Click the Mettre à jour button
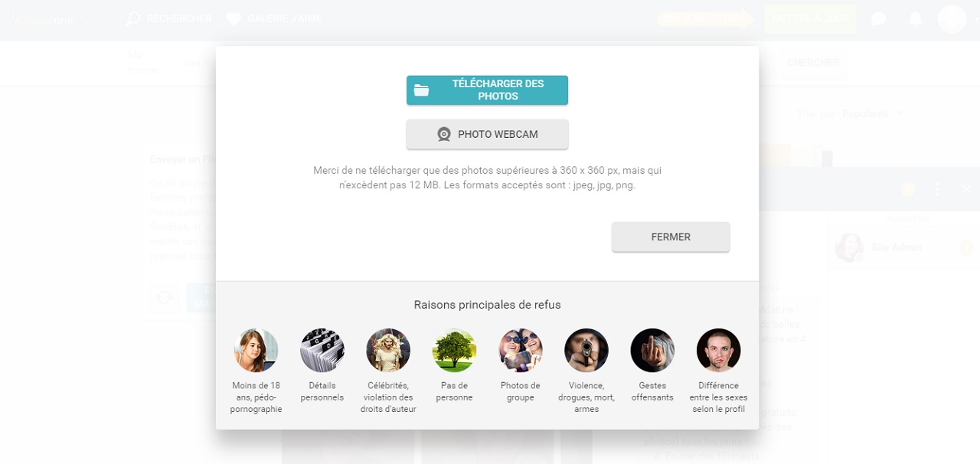 [x=810, y=19]
